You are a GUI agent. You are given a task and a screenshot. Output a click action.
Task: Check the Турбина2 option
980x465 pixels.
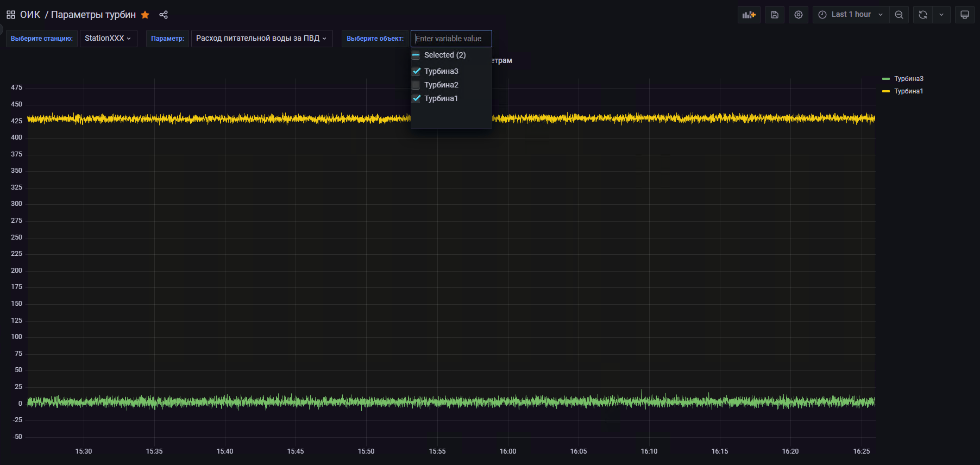[x=417, y=85]
